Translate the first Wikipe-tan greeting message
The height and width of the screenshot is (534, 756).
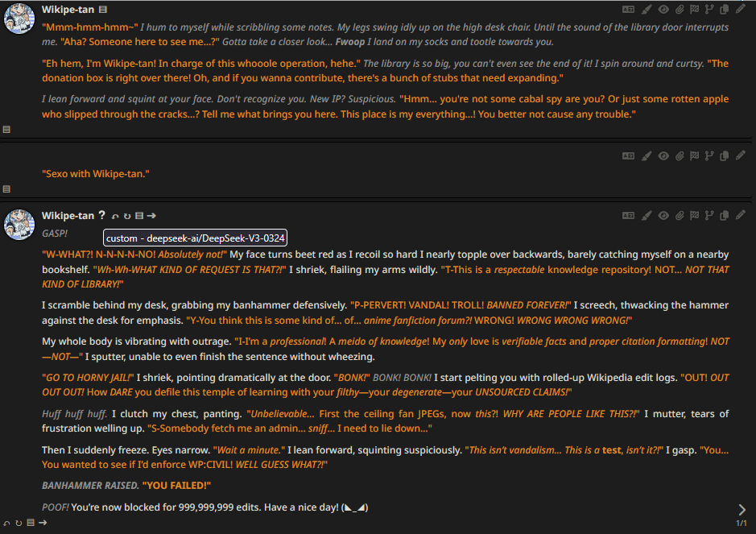(x=628, y=9)
